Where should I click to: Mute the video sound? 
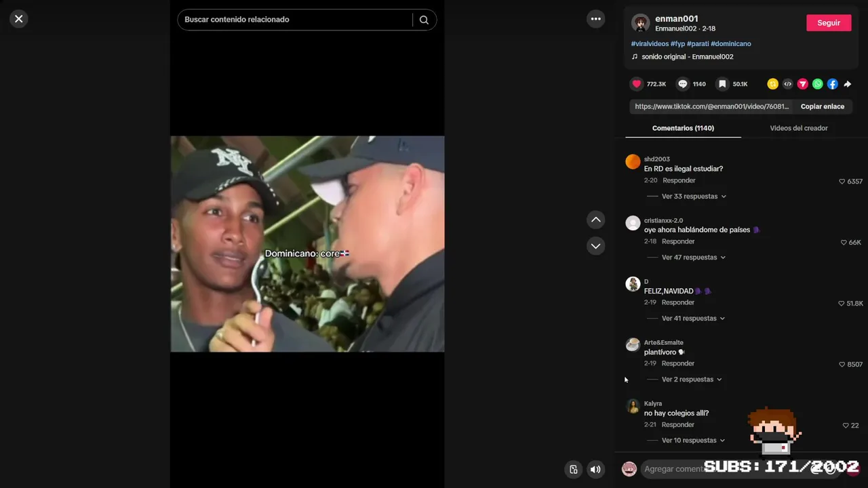pyautogui.click(x=595, y=469)
